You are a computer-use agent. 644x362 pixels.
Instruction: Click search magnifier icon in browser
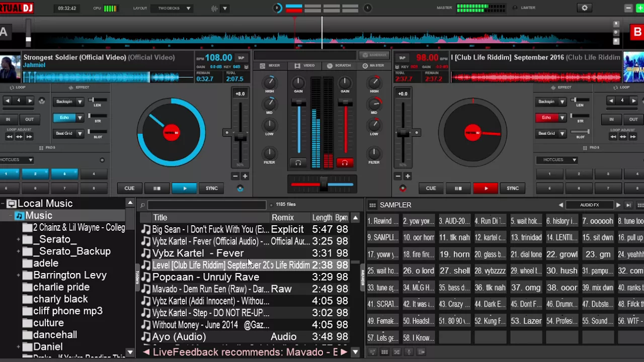tap(143, 205)
